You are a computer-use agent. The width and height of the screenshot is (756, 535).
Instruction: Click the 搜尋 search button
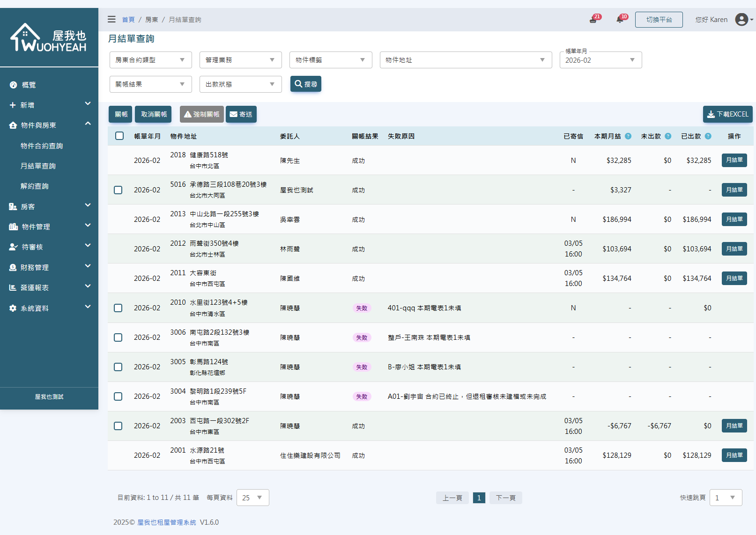305,84
